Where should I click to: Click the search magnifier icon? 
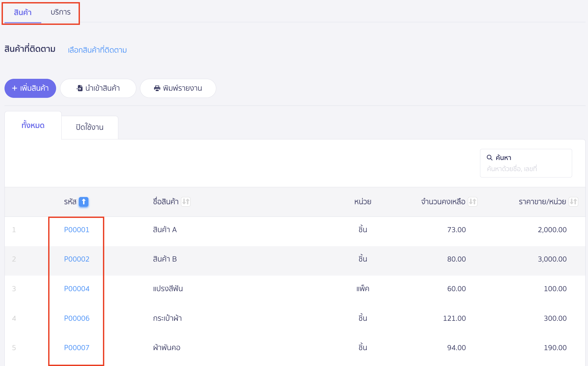point(489,158)
